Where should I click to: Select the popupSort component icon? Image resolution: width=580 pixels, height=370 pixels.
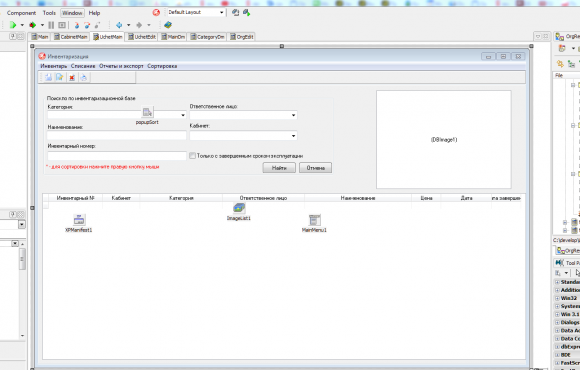[x=147, y=112]
